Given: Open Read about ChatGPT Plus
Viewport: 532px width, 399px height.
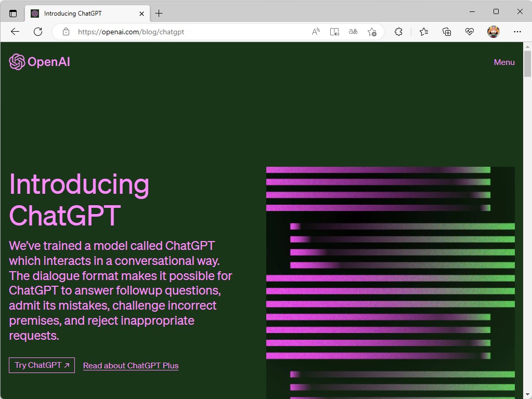Looking at the screenshot, I should coord(131,365).
